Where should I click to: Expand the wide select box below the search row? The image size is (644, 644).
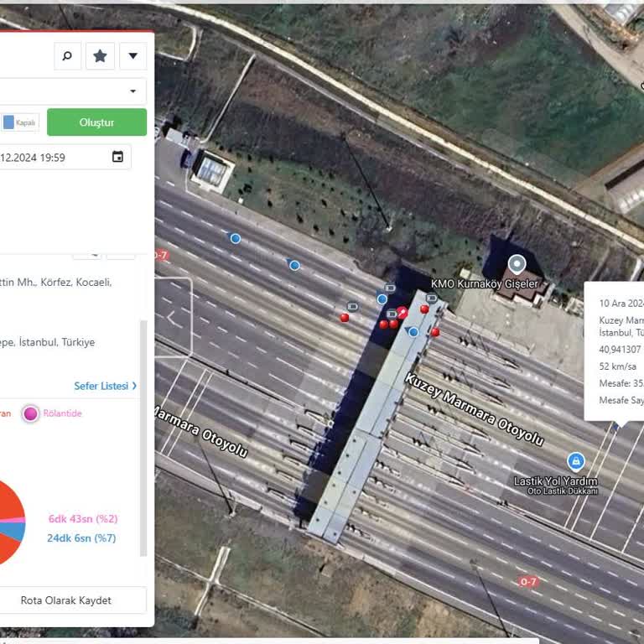tap(72, 91)
